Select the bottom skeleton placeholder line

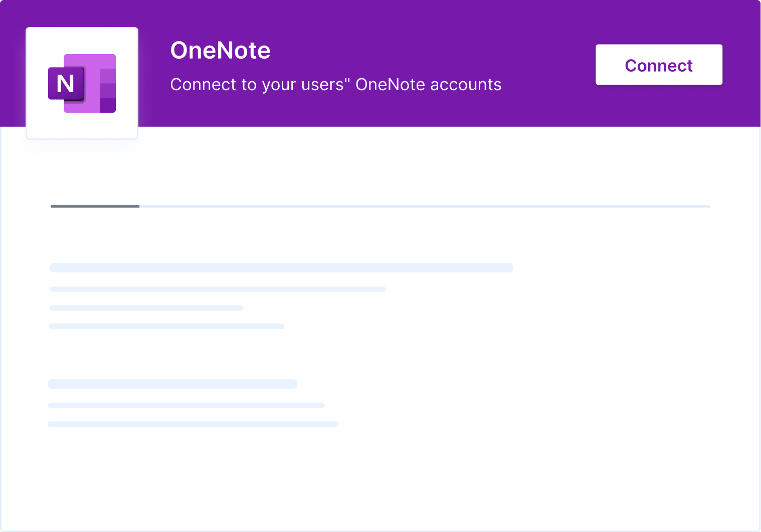tap(193, 423)
